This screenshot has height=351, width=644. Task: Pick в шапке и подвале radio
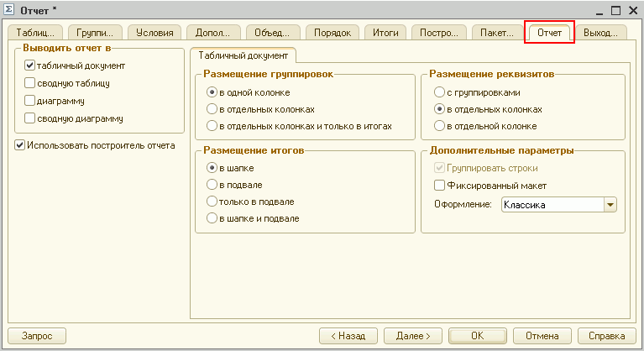(x=212, y=218)
